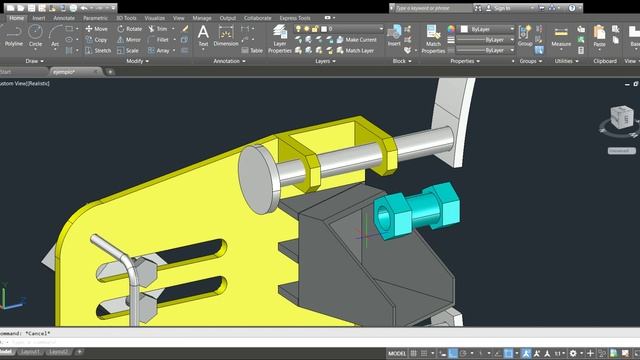
Task: Open the lineweight ByLayer dropdown
Action: click(x=486, y=40)
